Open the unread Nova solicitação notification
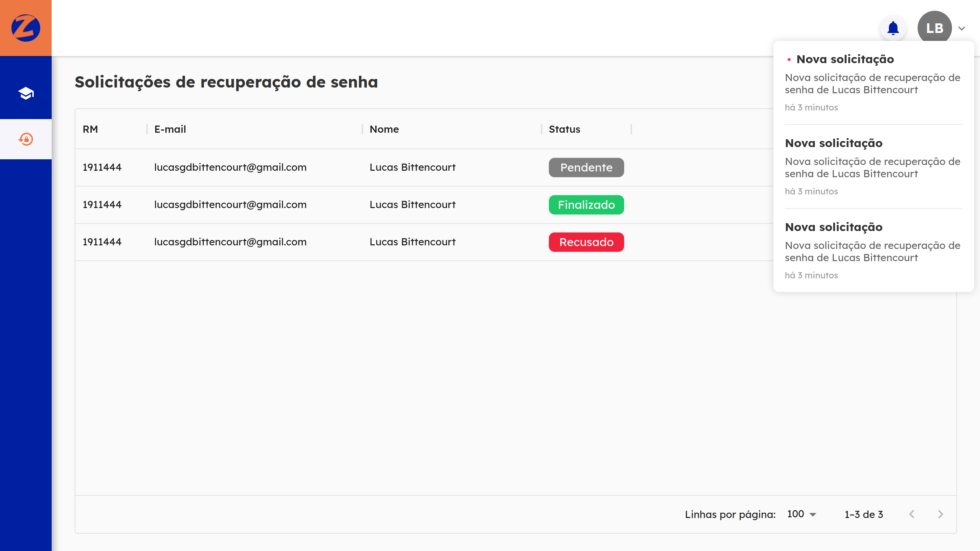Image resolution: width=980 pixels, height=551 pixels. click(873, 83)
